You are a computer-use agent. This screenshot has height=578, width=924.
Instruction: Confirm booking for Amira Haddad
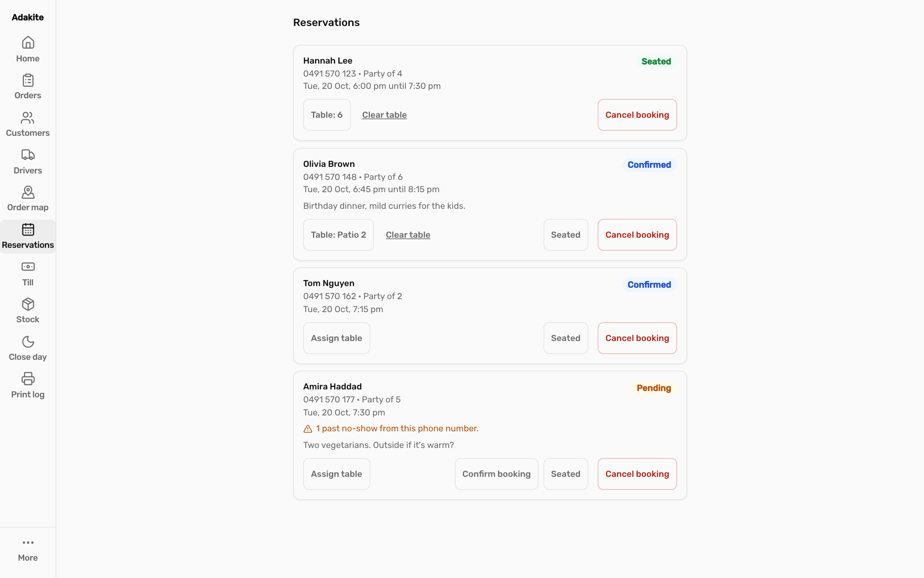click(x=496, y=474)
